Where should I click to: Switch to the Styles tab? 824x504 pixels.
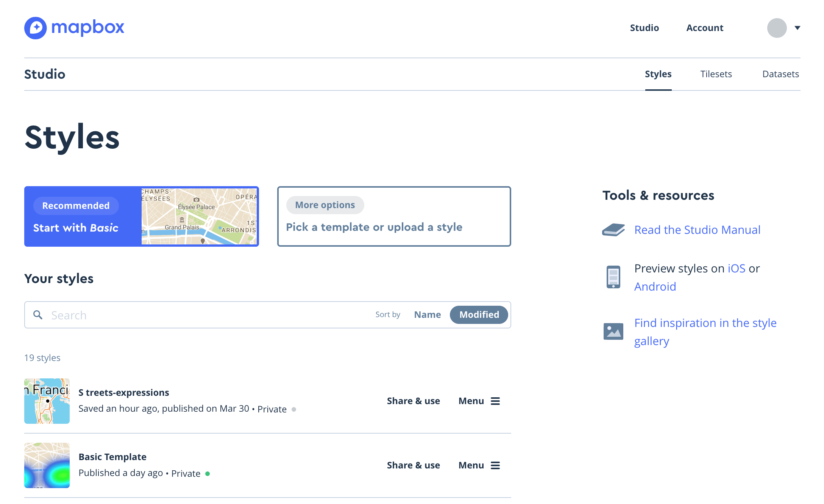(x=658, y=74)
